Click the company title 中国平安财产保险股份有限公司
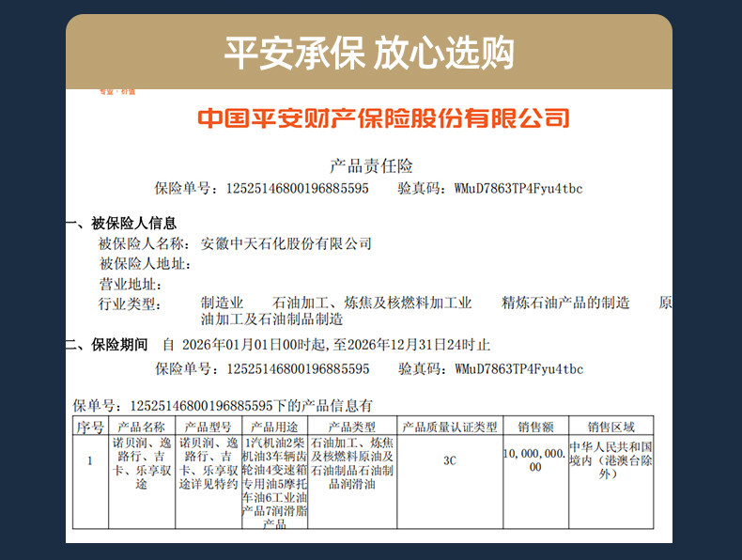This screenshot has width=742, height=560. (383, 117)
